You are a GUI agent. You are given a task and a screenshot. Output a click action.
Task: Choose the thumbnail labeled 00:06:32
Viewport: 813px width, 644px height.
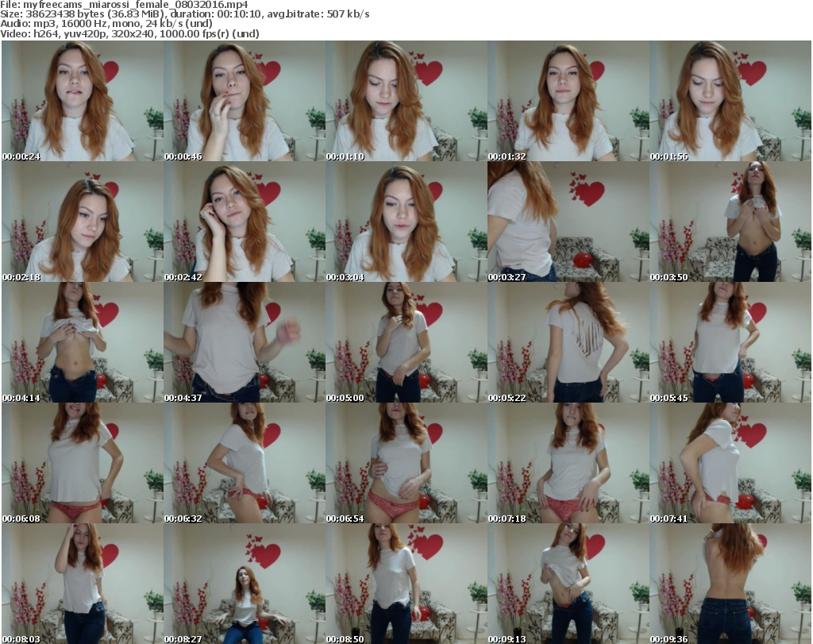click(x=245, y=463)
